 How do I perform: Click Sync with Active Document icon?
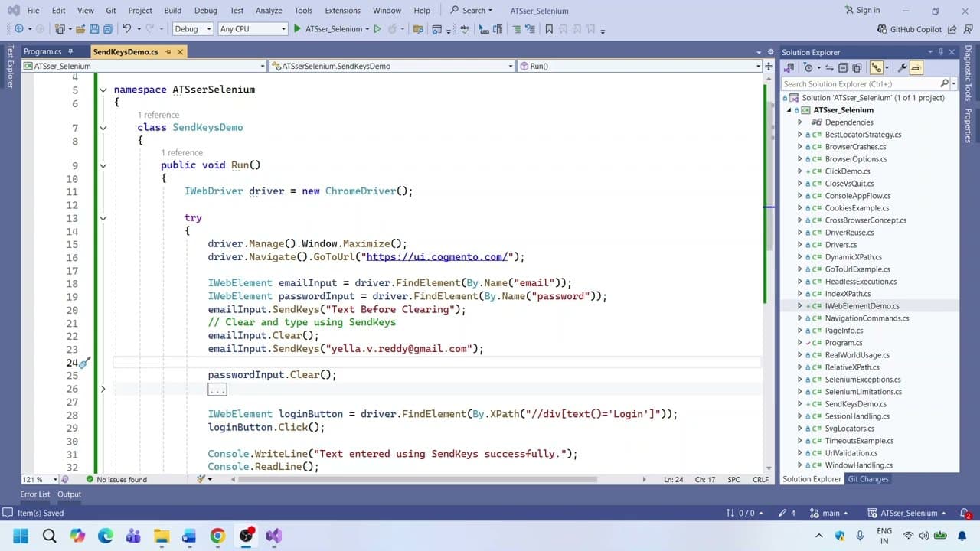pos(828,68)
